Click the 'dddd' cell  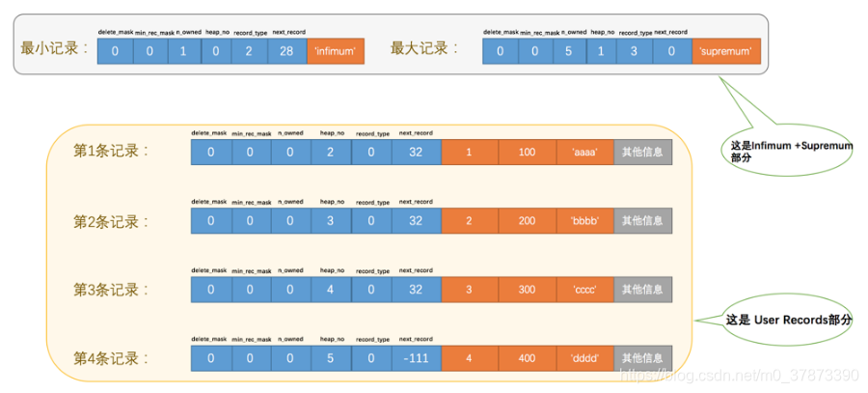pos(585,358)
